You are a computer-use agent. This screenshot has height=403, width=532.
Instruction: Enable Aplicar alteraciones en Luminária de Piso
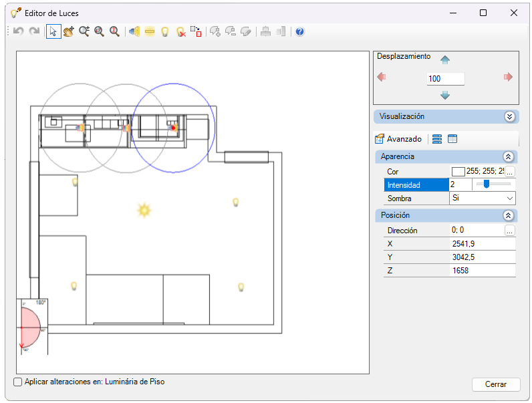point(17,382)
